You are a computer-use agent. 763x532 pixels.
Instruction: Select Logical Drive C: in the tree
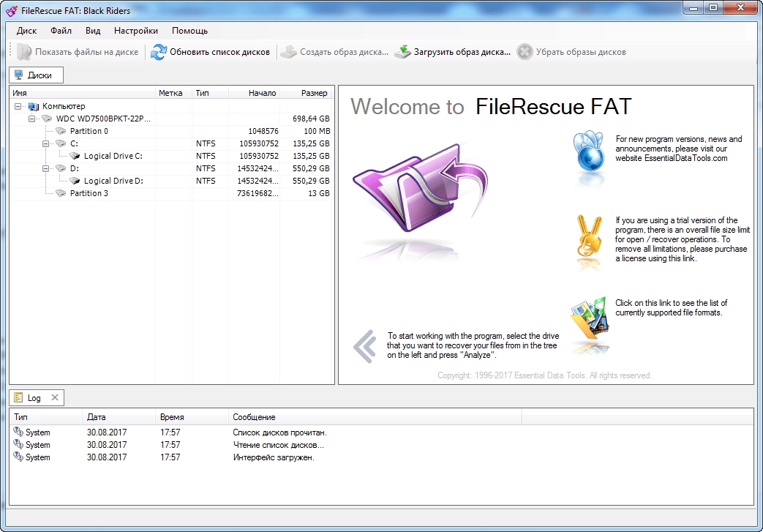(x=113, y=157)
